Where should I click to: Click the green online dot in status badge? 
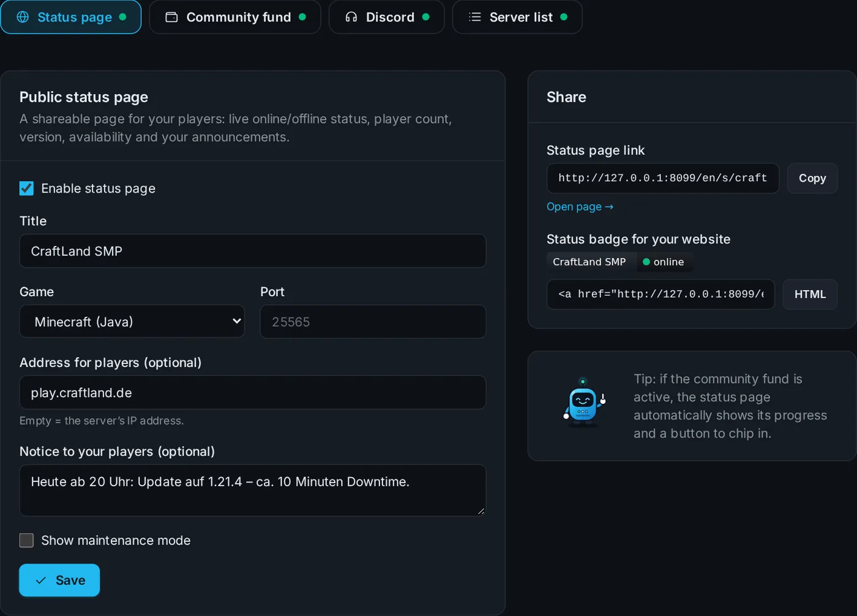click(646, 262)
